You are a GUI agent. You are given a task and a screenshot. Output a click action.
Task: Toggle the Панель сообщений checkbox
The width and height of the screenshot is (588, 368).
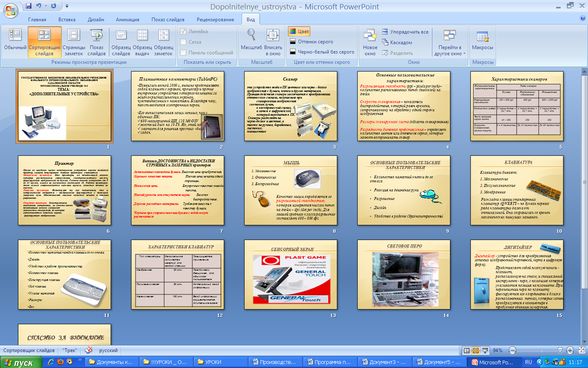(x=183, y=53)
